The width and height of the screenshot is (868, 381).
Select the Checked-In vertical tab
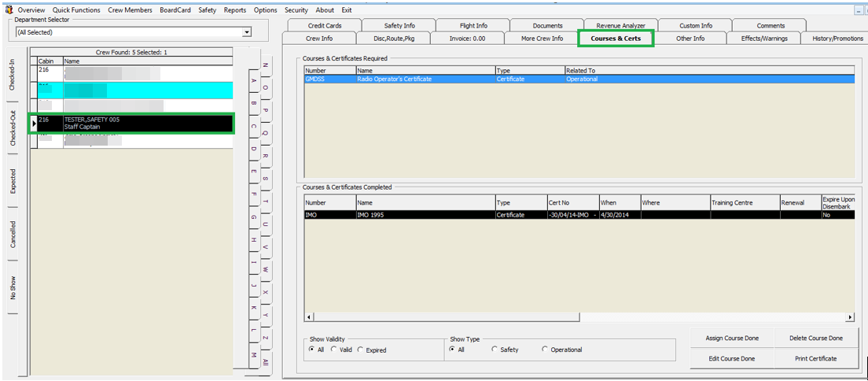tap(13, 76)
